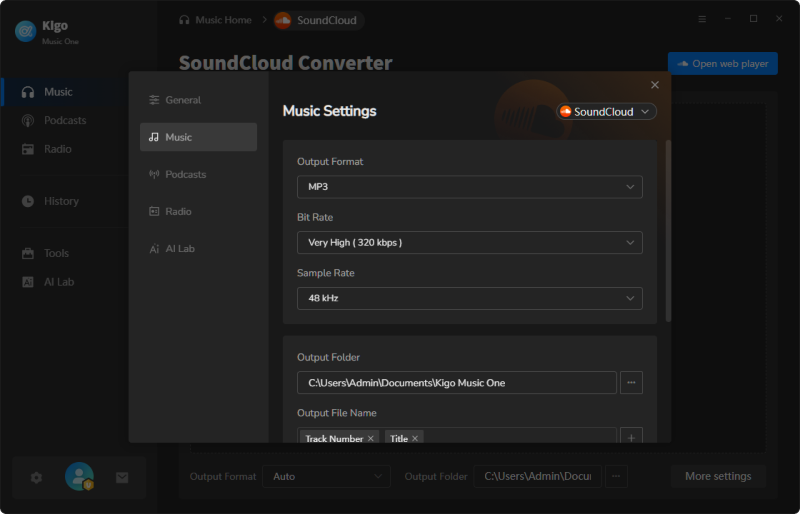This screenshot has height=514, width=800.
Task: Browse for output folder in the settings dialog
Action: click(x=631, y=383)
